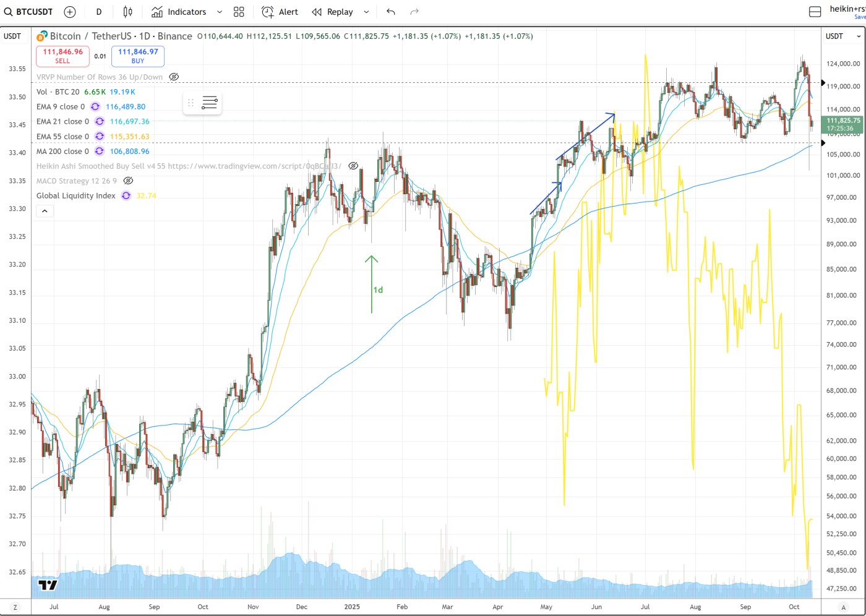The width and height of the screenshot is (866, 616).
Task: Open indicator templates grid icon
Action: pos(239,12)
